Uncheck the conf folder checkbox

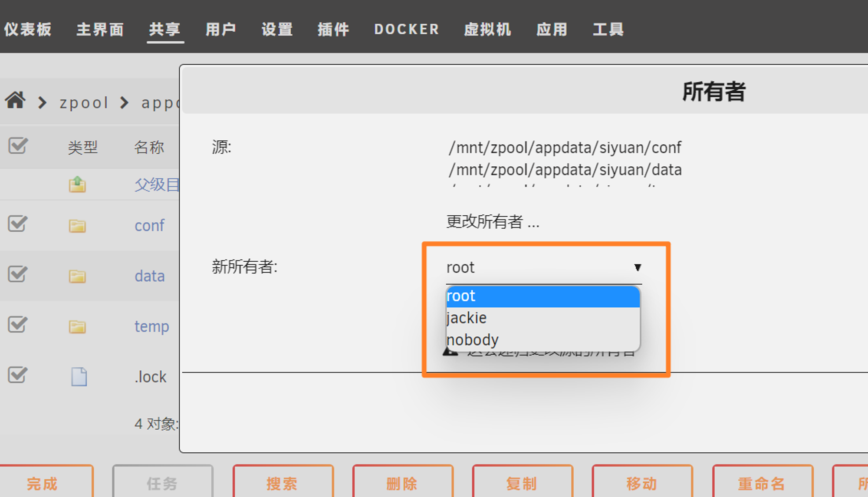18,224
